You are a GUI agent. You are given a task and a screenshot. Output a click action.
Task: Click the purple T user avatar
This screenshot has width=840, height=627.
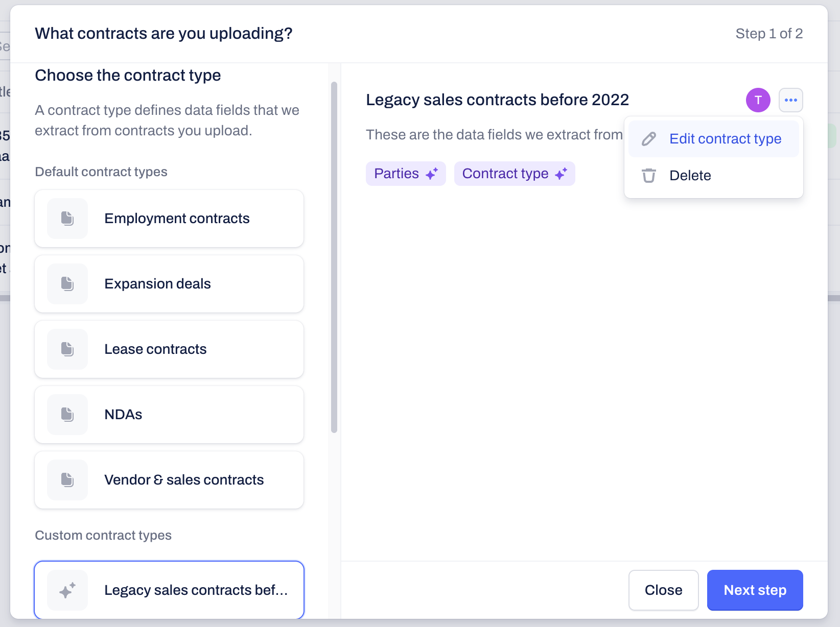758,100
